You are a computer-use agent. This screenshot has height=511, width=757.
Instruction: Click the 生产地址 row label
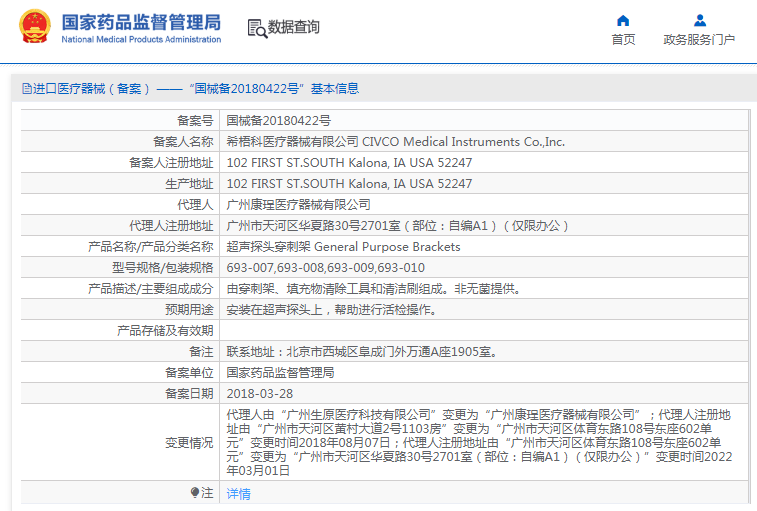pyautogui.click(x=189, y=184)
